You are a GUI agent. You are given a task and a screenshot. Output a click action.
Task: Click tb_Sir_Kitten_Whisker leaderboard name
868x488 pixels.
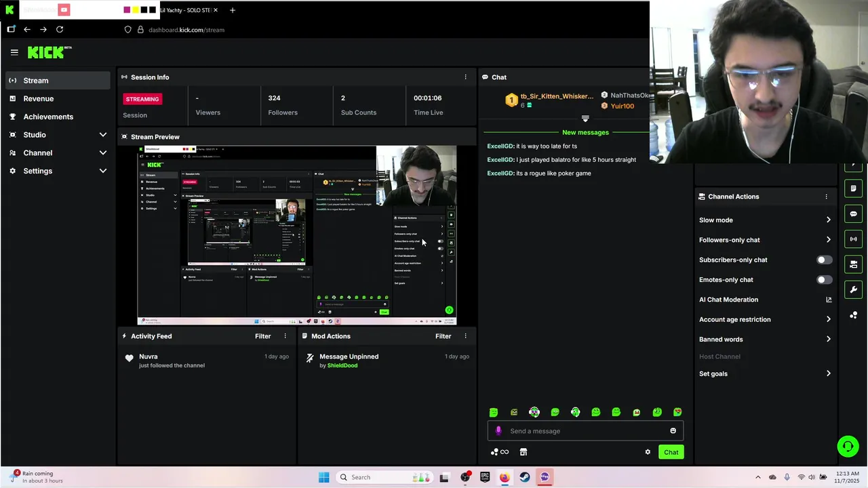click(557, 96)
